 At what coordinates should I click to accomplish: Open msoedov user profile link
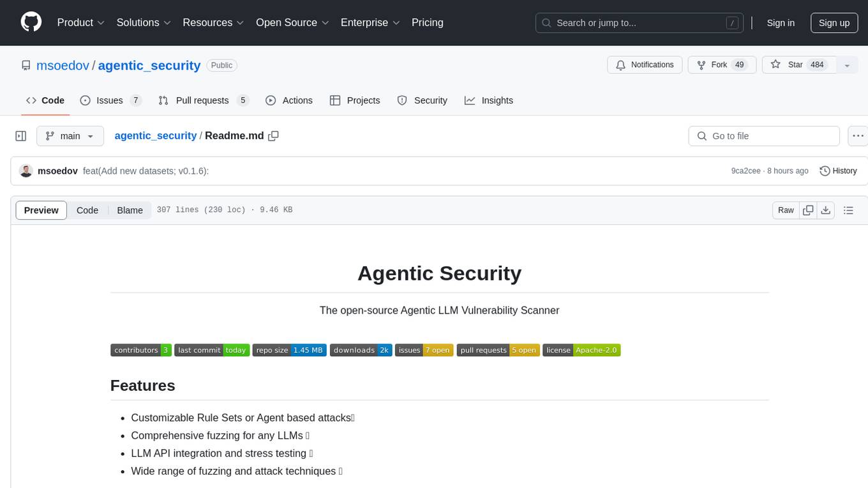[64, 65]
